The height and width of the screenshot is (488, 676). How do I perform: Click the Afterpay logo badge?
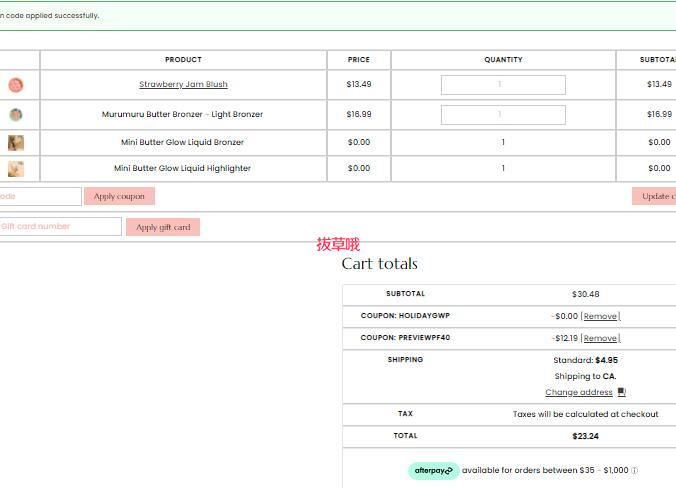433,470
